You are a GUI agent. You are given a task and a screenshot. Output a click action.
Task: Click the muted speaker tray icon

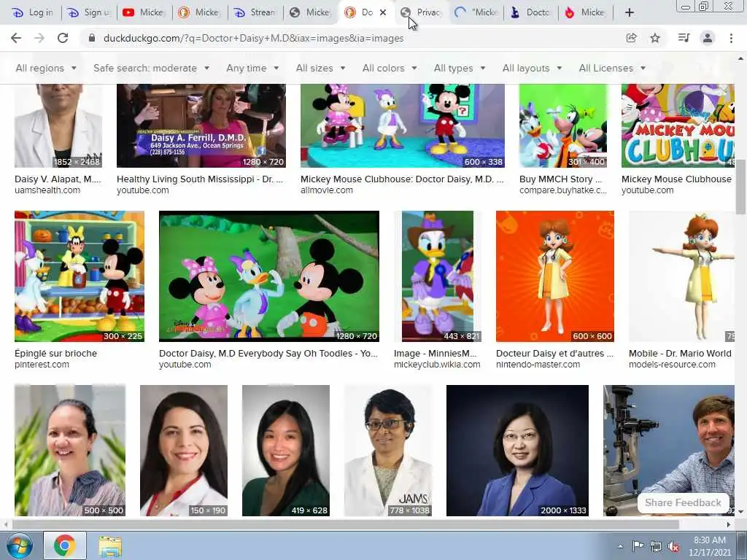pyautogui.click(x=673, y=546)
